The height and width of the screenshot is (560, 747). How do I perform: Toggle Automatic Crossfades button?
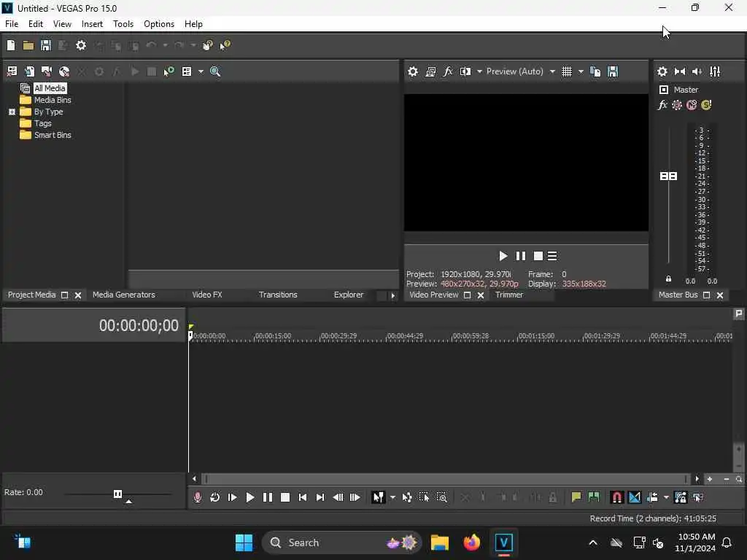(x=635, y=497)
